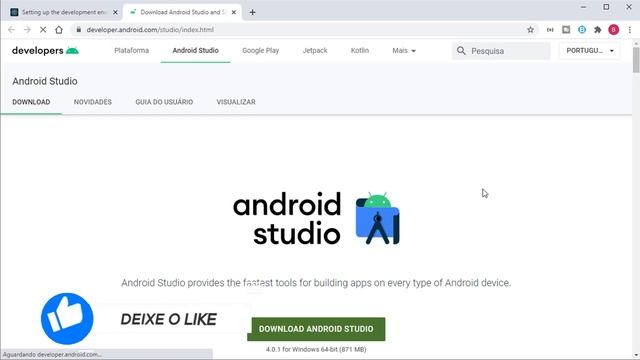The width and height of the screenshot is (640, 360).
Task: Click the Pesquisa search field
Action: coord(501,51)
